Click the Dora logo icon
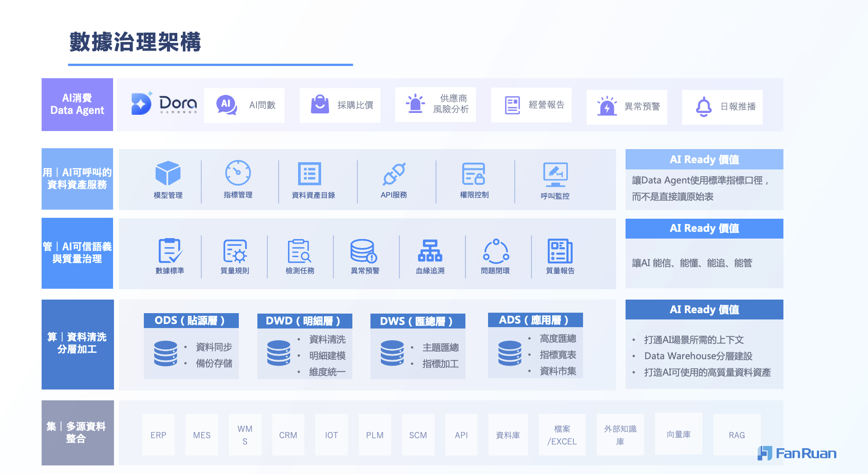 tap(142, 103)
